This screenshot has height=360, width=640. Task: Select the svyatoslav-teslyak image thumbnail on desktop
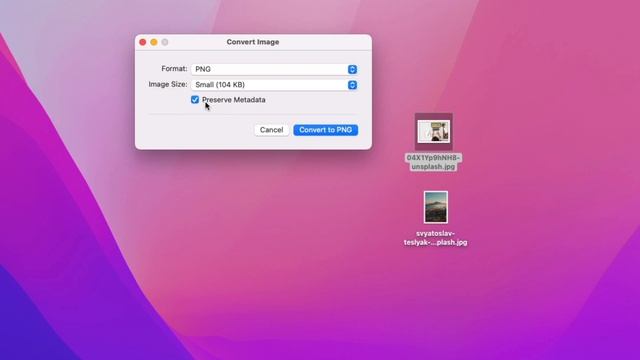436,207
